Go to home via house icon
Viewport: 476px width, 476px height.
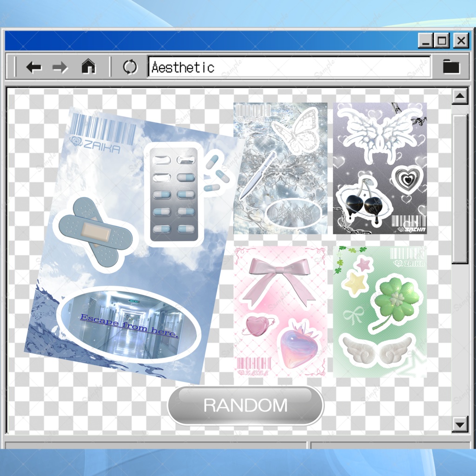88,66
